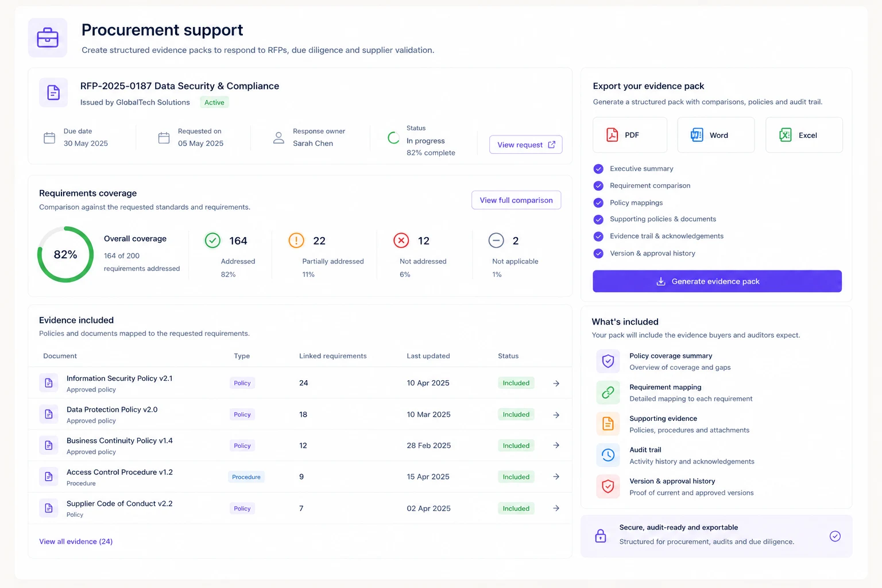The width and height of the screenshot is (882, 588).
Task: Click the 82% overall coverage progress ring
Action: click(x=65, y=254)
